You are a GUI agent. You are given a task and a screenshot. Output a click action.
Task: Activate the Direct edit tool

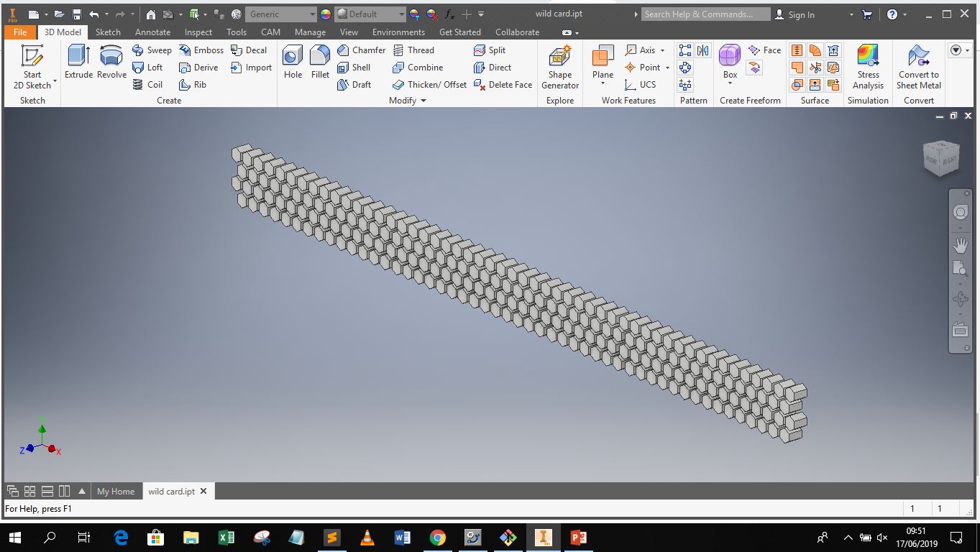[493, 68]
